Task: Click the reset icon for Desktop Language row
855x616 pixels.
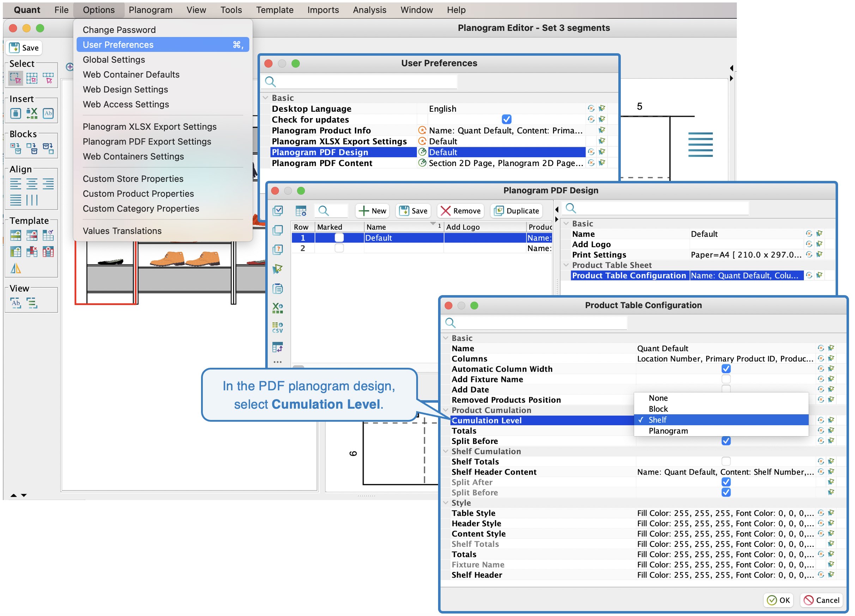Action: (591, 109)
